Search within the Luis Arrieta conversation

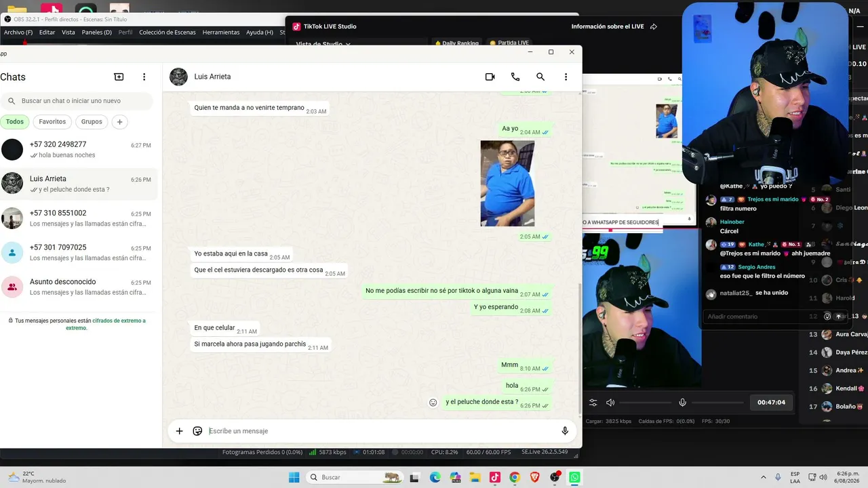tap(540, 77)
